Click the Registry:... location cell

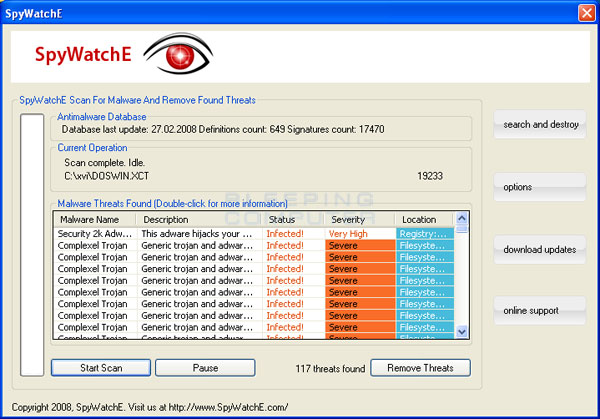tap(425, 233)
